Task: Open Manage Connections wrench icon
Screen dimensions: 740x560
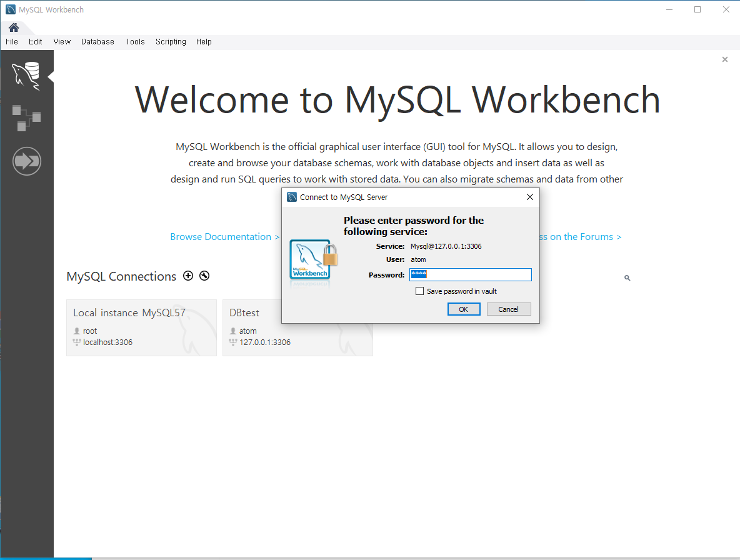Action: (204, 276)
